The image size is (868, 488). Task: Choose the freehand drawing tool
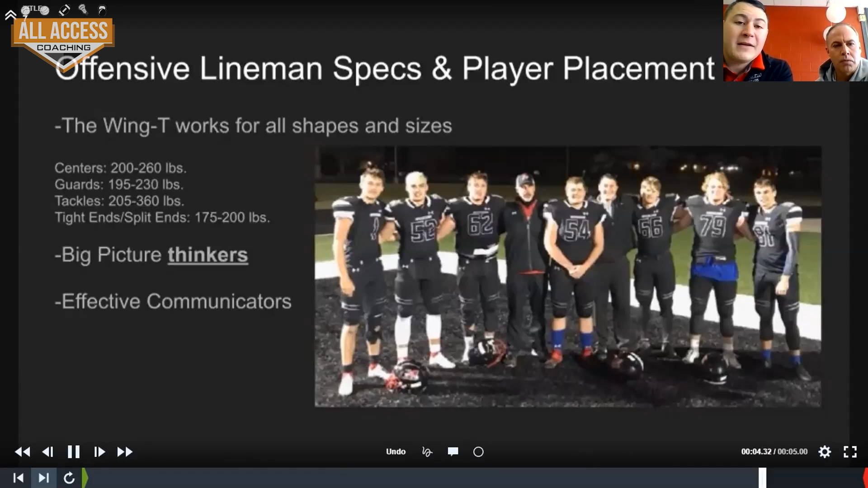pyautogui.click(x=427, y=452)
